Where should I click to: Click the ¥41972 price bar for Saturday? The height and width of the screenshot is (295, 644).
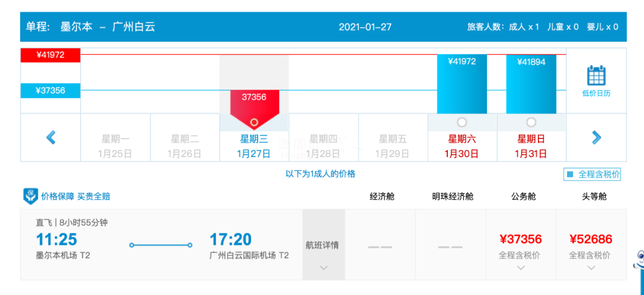tap(462, 84)
